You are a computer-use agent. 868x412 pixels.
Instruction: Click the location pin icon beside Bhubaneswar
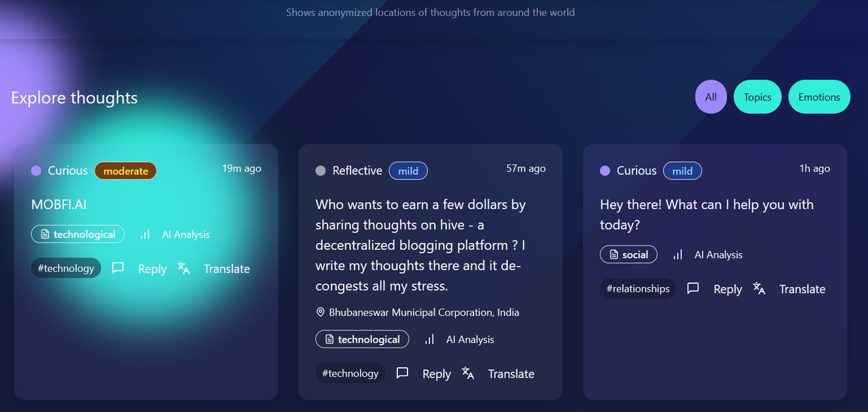pyautogui.click(x=321, y=312)
